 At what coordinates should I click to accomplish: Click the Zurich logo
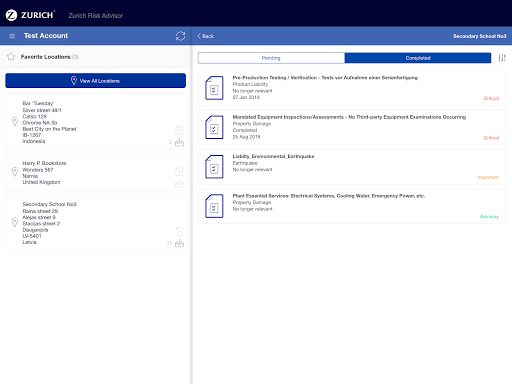coord(30,15)
